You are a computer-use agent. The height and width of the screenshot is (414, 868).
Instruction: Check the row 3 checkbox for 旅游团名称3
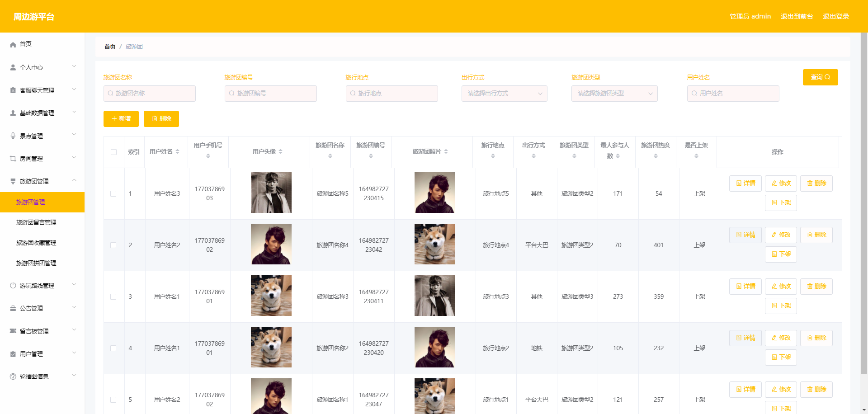tap(113, 297)
